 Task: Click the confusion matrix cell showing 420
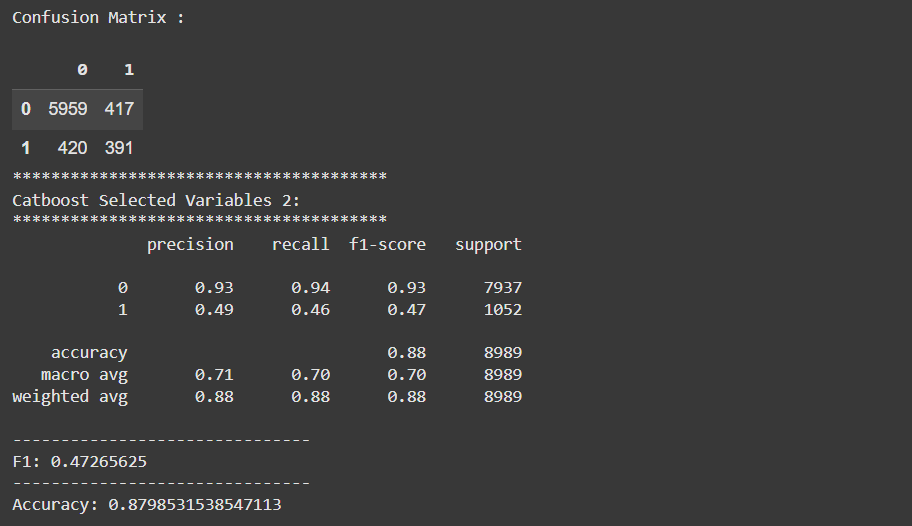72,148
